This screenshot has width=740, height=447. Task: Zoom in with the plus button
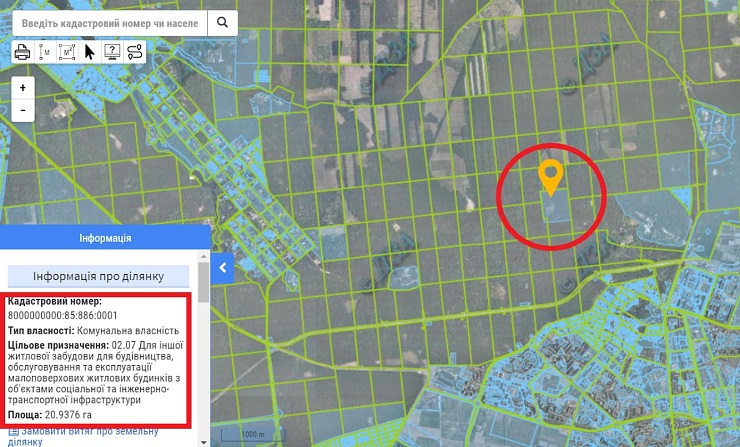click(22, 88)
